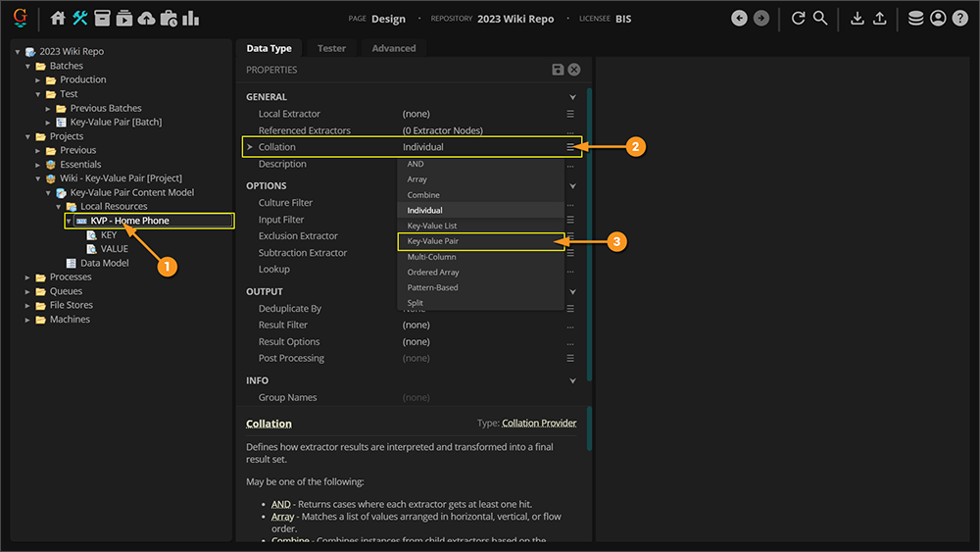Select the Data Model tree item
The height and width of the screenshot is (552, 980).
point(104,263)
